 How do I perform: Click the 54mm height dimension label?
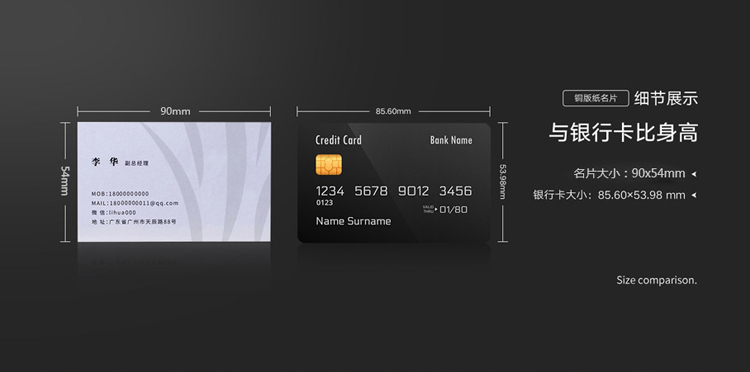coord(65,181)
